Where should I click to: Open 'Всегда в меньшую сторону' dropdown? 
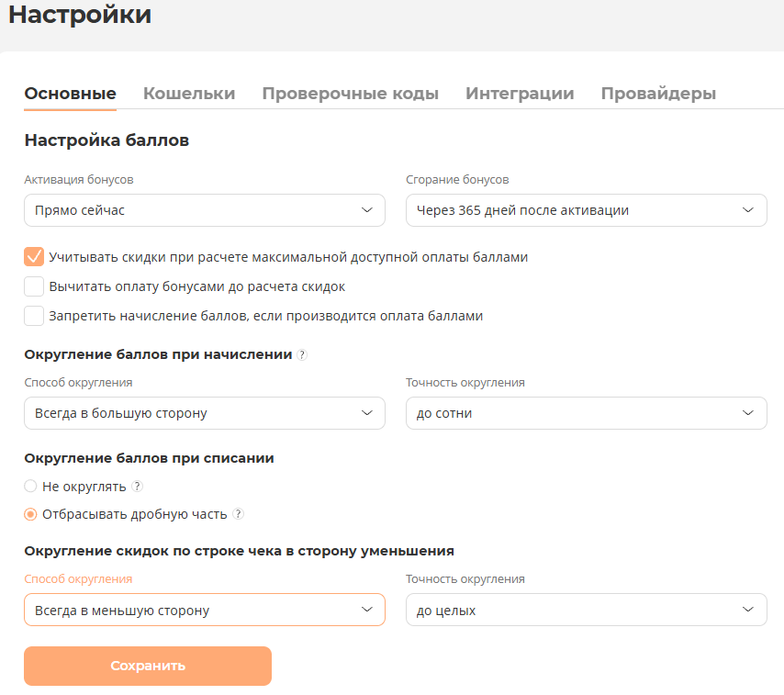pos(204,610)
